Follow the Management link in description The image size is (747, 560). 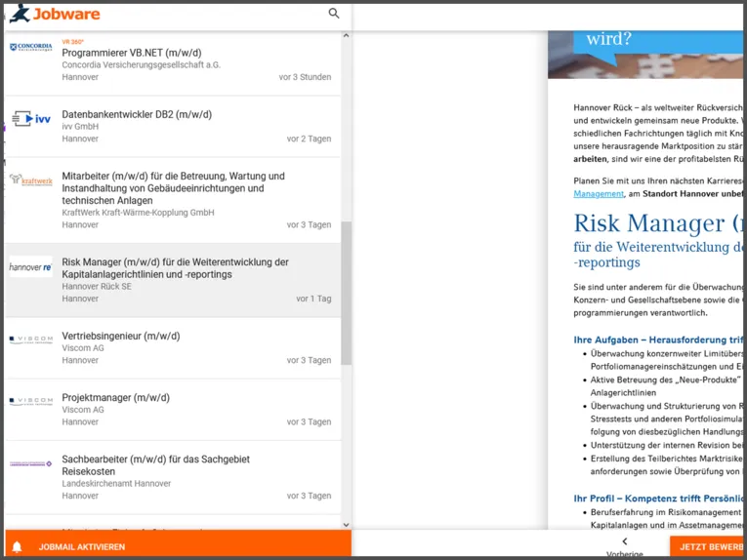pos(599,193)
